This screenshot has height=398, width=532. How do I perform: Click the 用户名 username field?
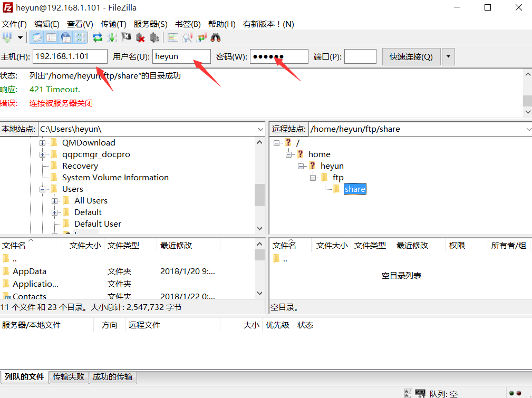tap(181, 56)
